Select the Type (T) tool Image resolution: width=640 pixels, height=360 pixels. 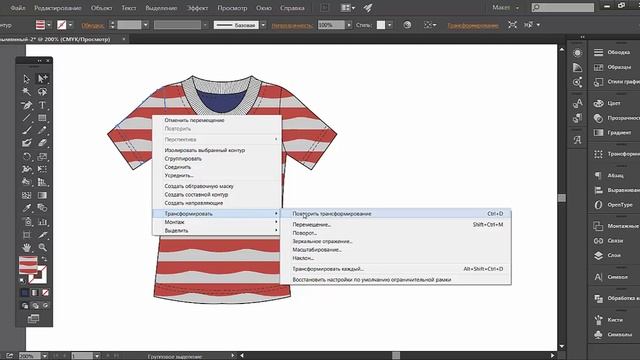tap(42, 105)
